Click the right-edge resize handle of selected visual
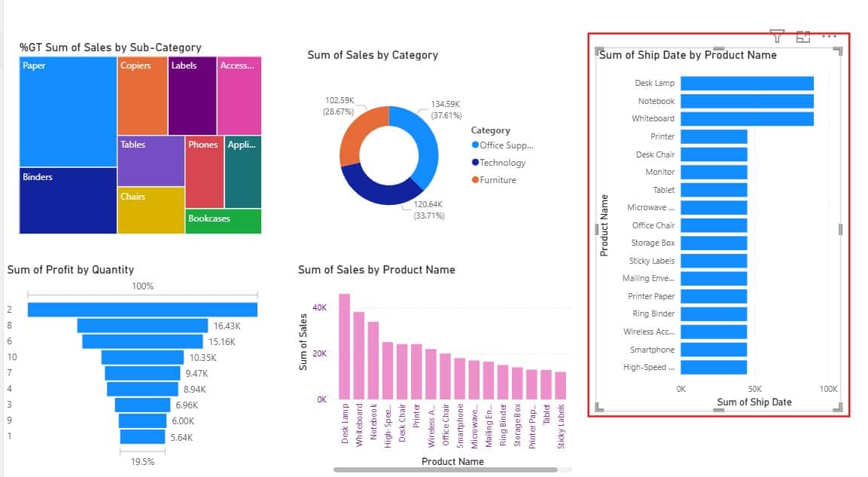Screen dimensions: 868x477 [x=840, y=229]
